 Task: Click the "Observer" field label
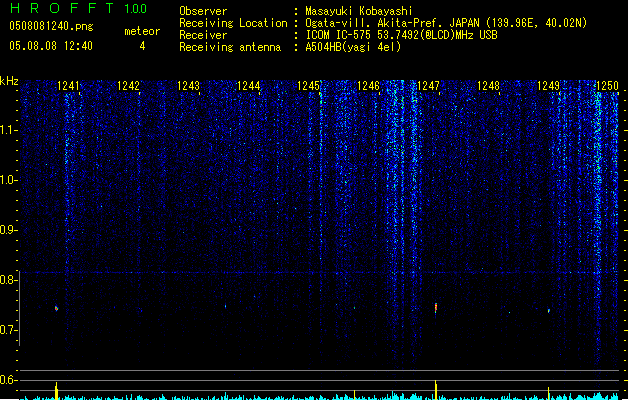point(203,11)
